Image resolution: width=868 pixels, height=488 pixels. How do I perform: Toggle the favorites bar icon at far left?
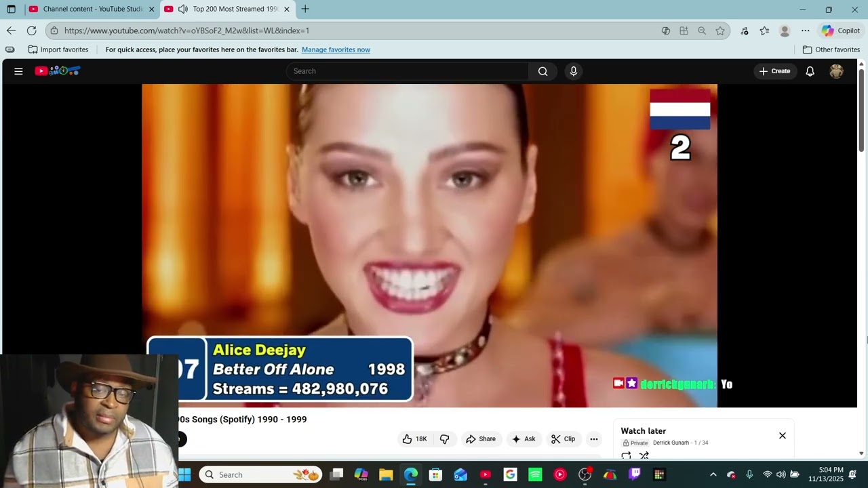9,49
